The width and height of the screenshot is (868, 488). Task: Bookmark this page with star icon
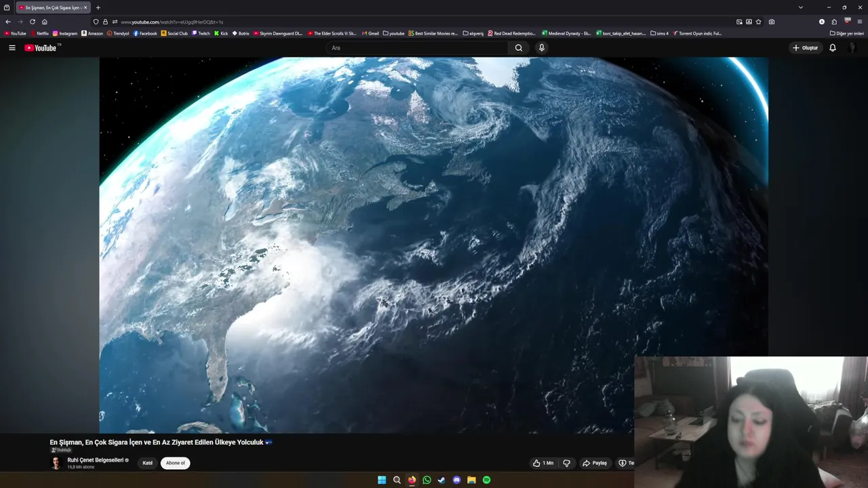758,22
